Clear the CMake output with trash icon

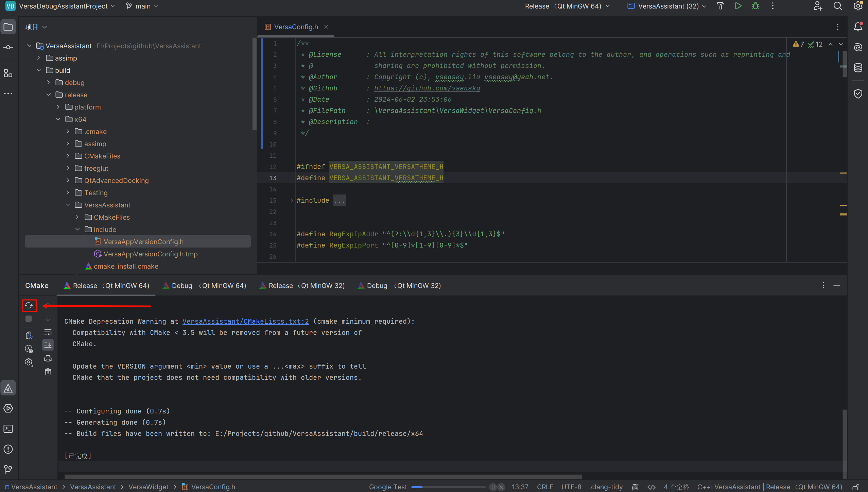coord(48,372)
